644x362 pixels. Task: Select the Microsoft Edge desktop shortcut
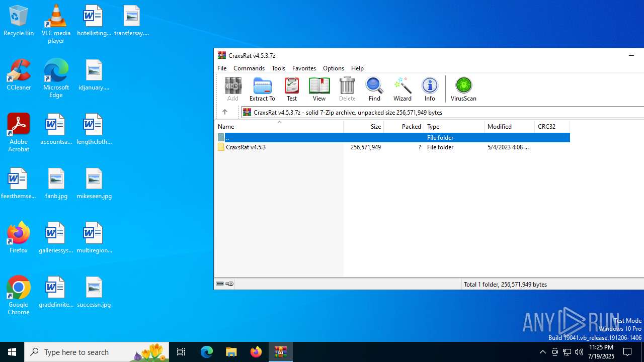56,78
